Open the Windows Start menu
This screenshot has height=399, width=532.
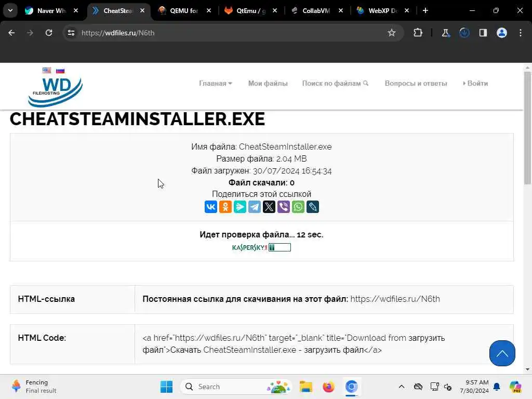(166, 387)
